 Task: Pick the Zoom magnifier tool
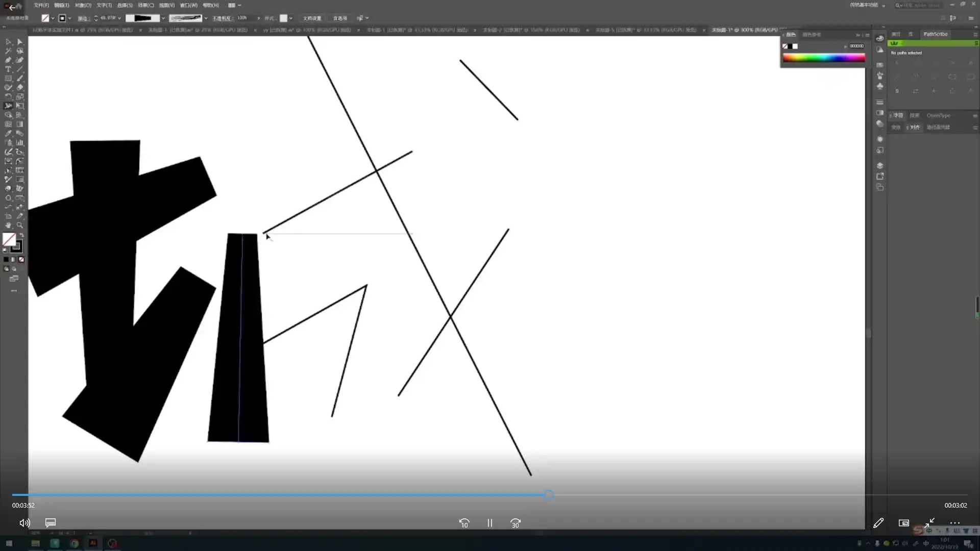pyautogui.click(x=20, y=225)
